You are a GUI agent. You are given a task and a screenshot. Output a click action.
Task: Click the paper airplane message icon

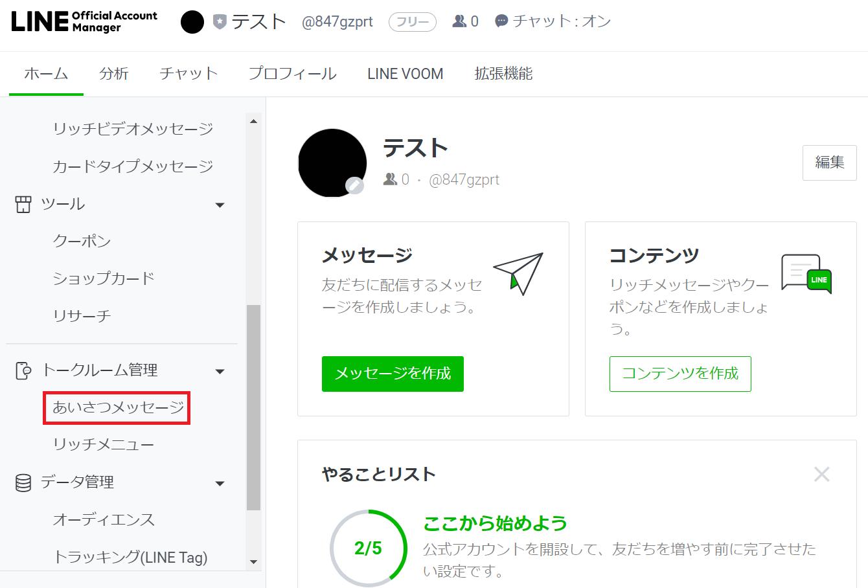[518, 273]
